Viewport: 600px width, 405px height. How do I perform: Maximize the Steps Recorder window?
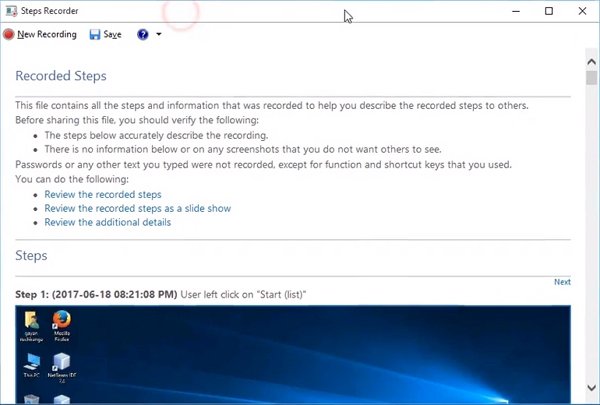pos(549,11)
